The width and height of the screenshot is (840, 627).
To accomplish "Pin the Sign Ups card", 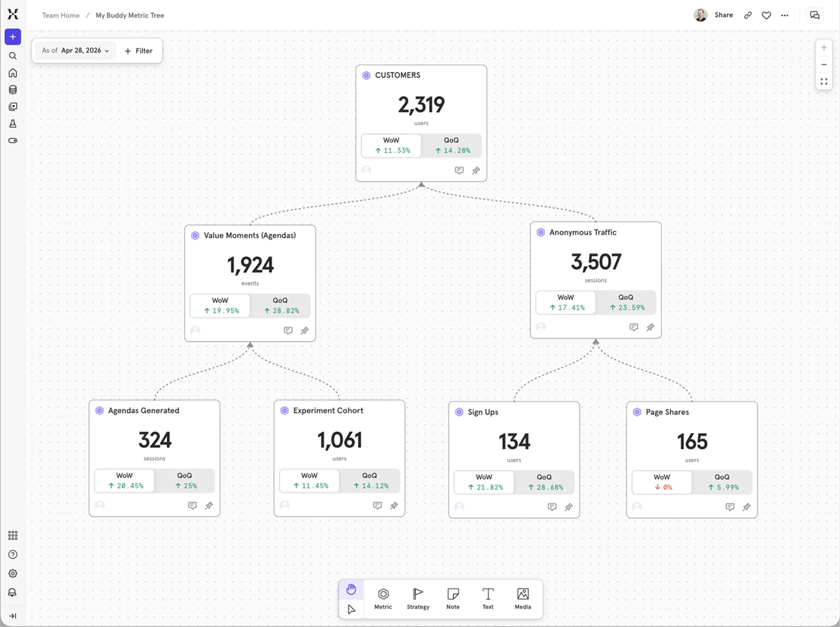I will pyautogui.click(x=569, y=507).
